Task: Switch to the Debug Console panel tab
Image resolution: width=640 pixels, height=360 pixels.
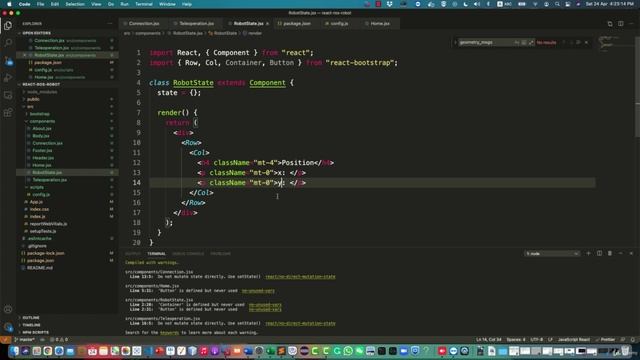Action: pyautogui.click(x=188, y=253)
